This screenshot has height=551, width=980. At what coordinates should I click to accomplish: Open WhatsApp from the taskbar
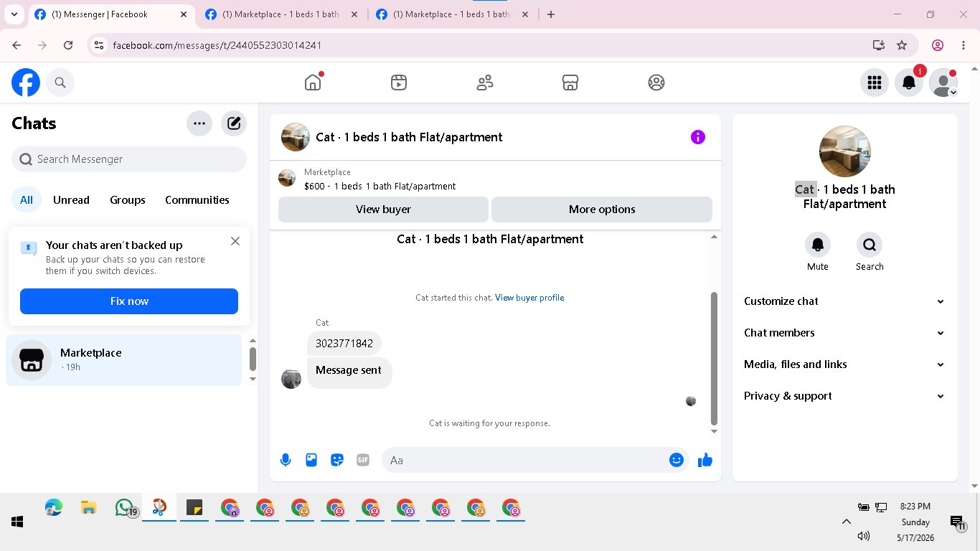[x=125, y=508]
